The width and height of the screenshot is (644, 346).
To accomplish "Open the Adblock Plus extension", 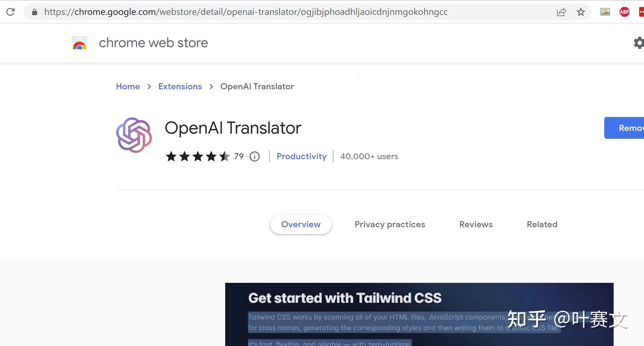I will tap(624, 12).
